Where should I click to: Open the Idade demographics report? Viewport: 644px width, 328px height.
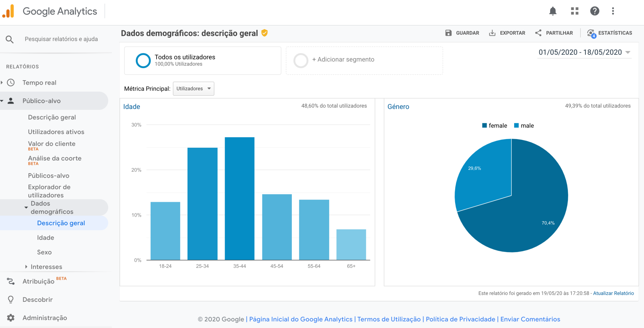pos(46,238)
